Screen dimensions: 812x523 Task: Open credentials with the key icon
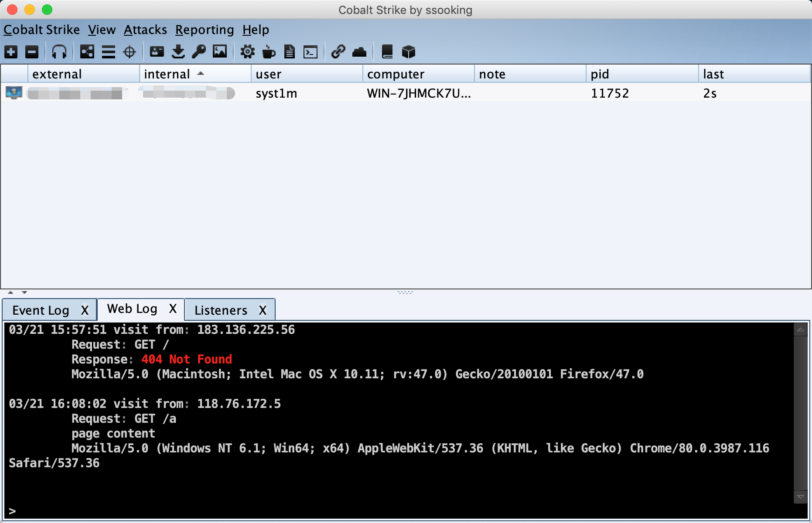[x=199, y=52]
